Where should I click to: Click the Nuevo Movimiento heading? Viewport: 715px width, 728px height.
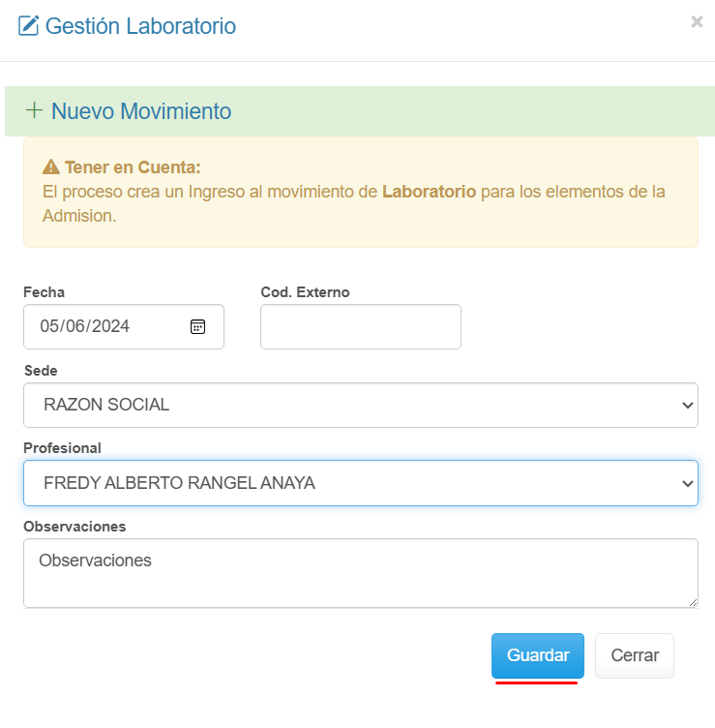pos(141,111)
